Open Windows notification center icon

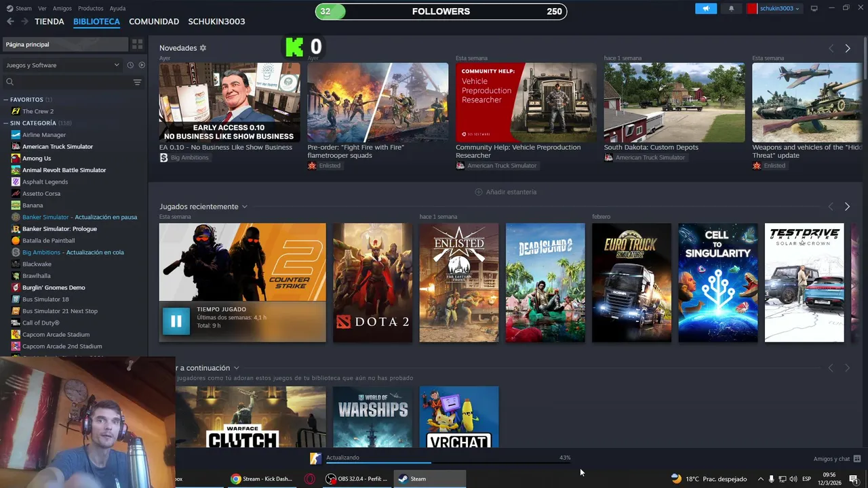854,479
